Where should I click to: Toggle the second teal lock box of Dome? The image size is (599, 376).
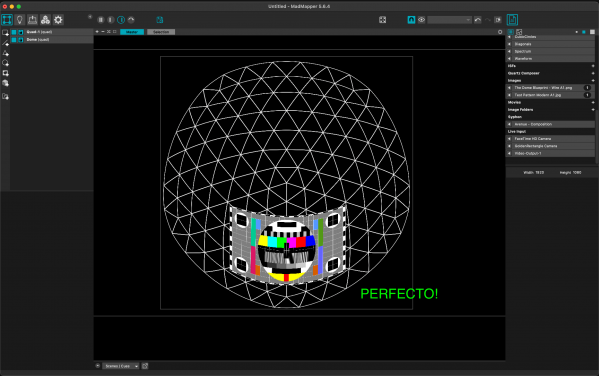point(21,40)
